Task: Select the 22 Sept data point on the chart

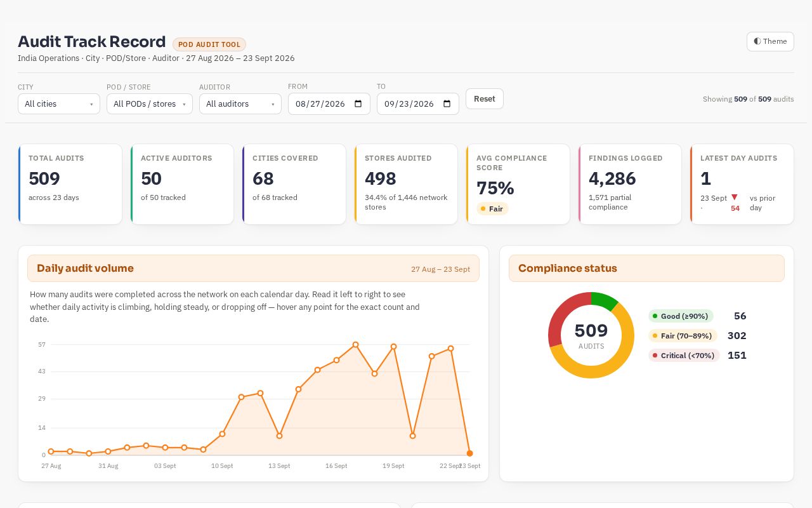Action: (450, 349)
